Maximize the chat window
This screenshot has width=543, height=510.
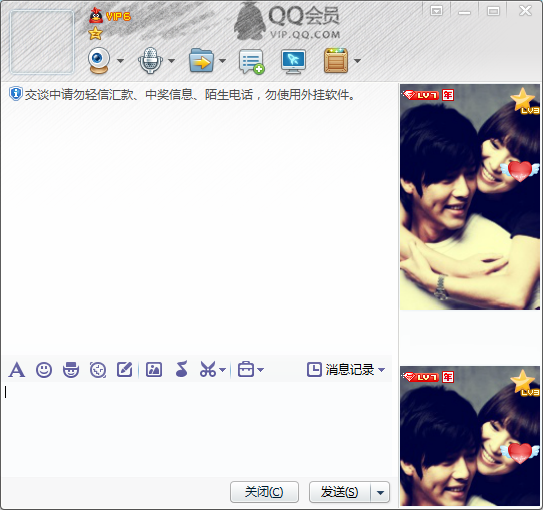click(493, 11)
